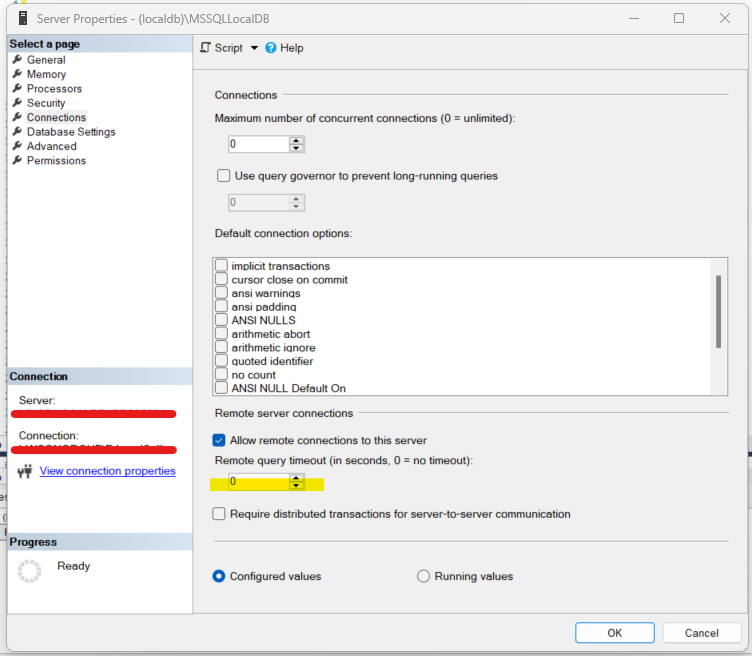
Task: Select the Running values radio button
Action: click(x=423, y=576)
